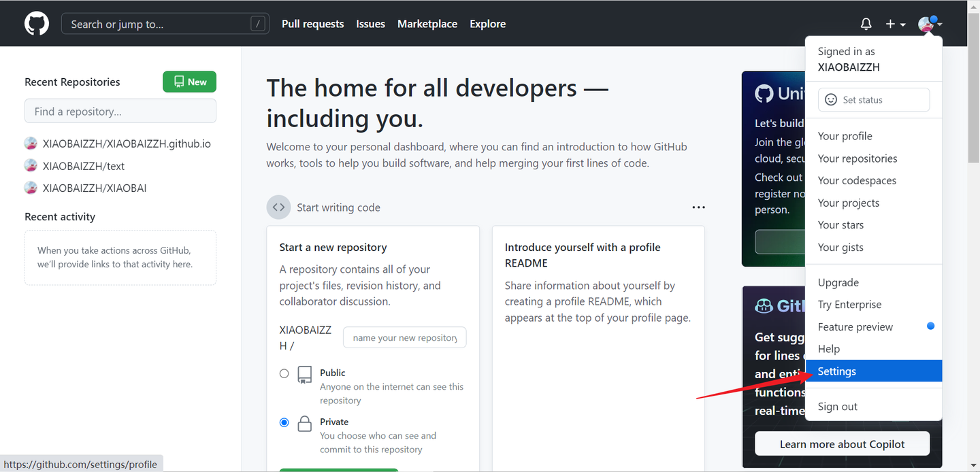Click the Recent activity heading
The width and height of the screenshot is (980, 472).
[60, 217]
